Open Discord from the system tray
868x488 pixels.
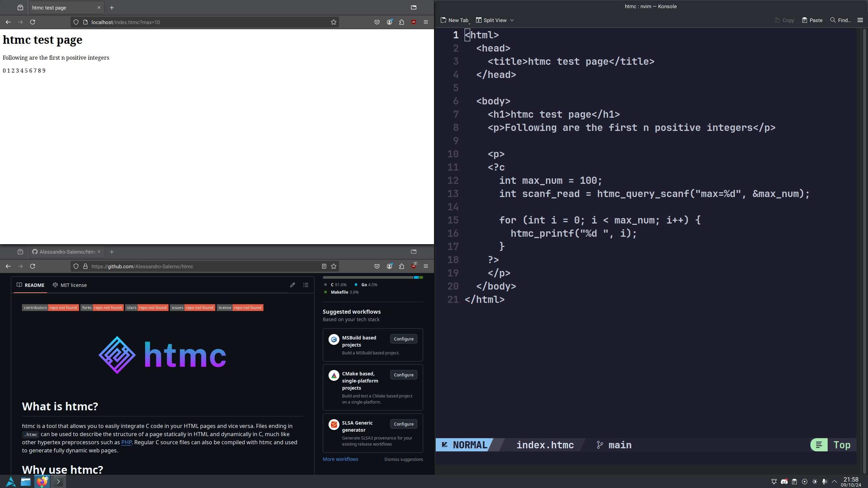click(x=784, y=482)
